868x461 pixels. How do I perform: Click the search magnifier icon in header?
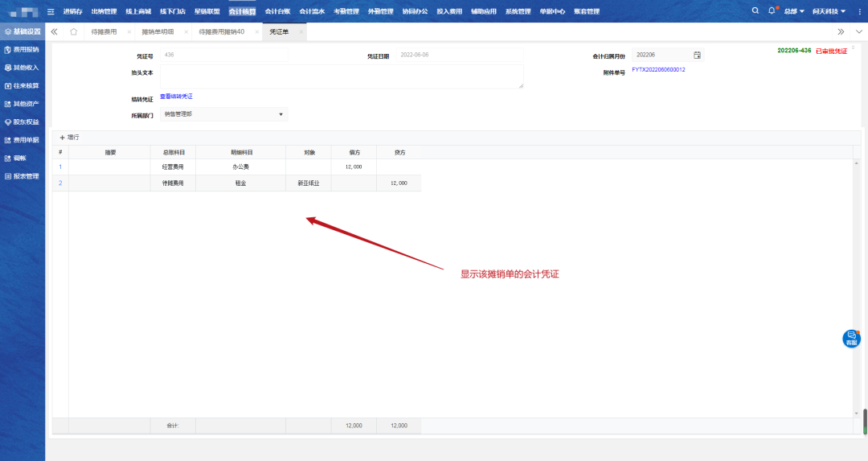(x=755, y=11)
